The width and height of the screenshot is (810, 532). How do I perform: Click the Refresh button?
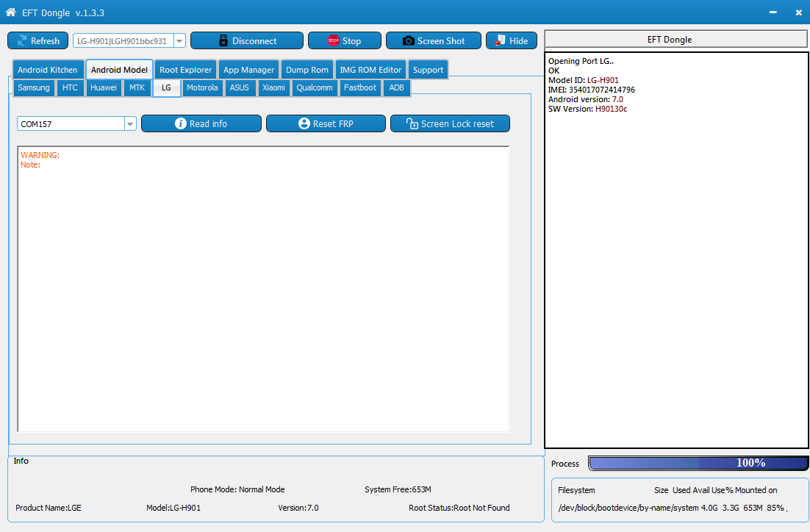[37, 41]
